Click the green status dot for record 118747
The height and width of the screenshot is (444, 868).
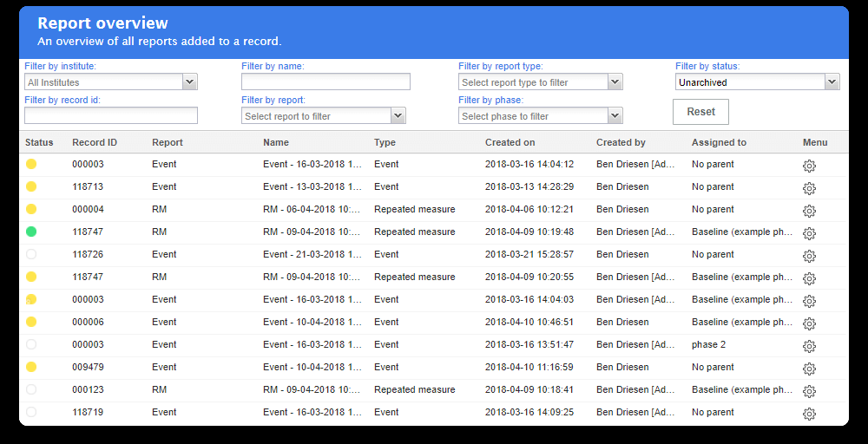click(31, 232)
